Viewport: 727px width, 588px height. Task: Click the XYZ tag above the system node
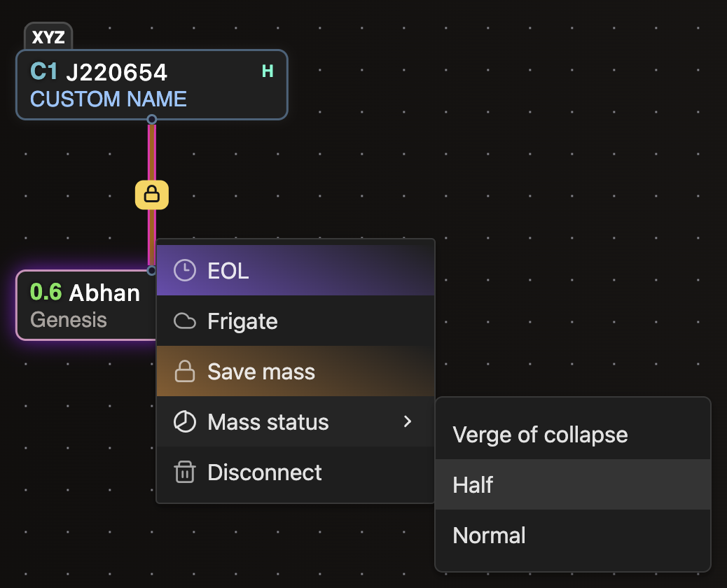tap(48, 38)
